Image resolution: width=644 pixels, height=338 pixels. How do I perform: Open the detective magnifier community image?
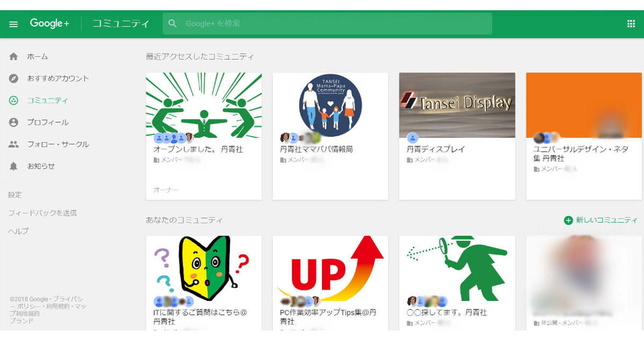click(457, 268)
